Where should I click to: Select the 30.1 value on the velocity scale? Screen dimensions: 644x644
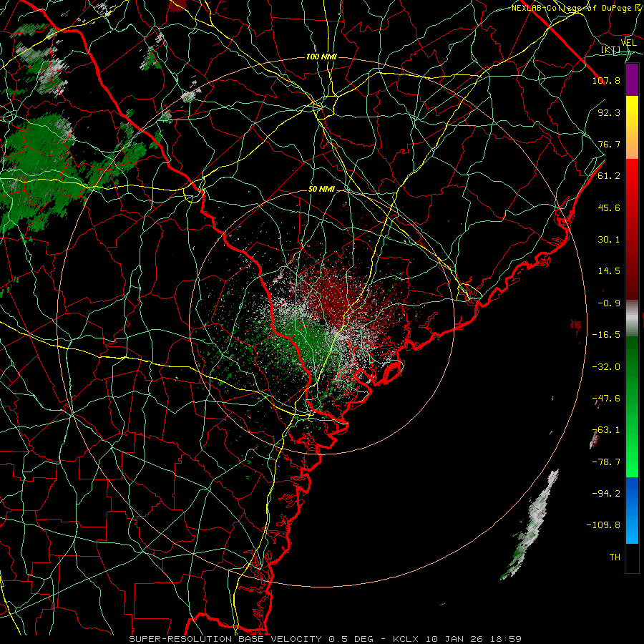click(x=609, y=240)
